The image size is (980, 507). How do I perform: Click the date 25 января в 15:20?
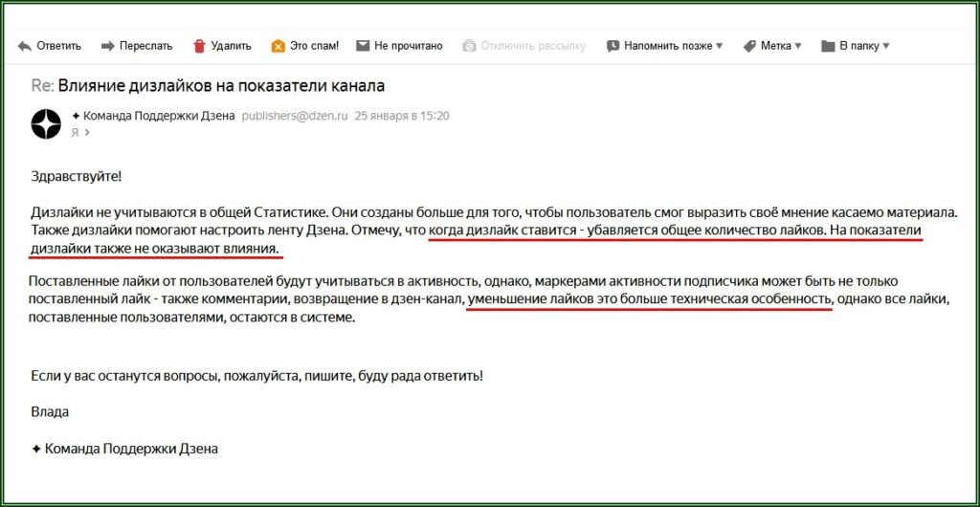402,116
